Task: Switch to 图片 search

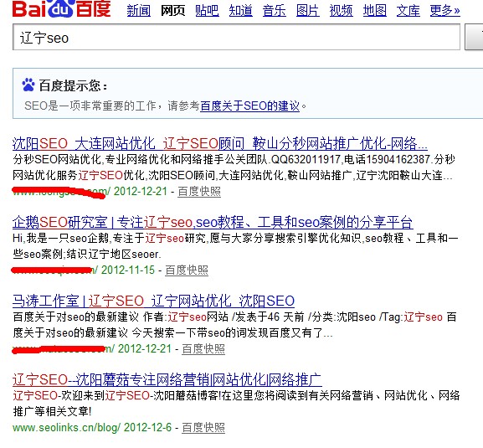Action: [307, 11]
